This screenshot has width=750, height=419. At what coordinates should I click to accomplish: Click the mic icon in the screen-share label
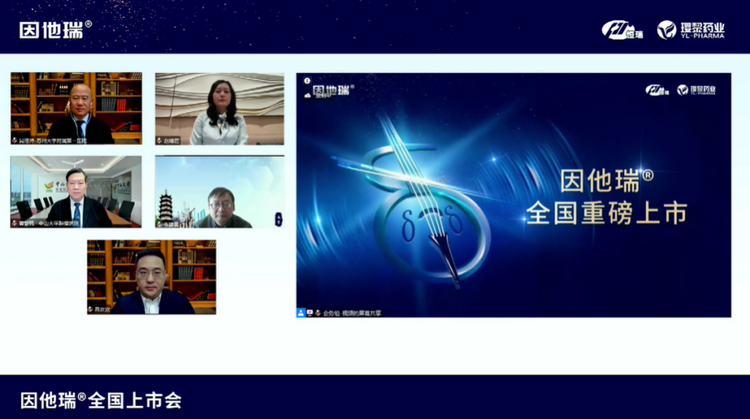click(x=318, y=313)
